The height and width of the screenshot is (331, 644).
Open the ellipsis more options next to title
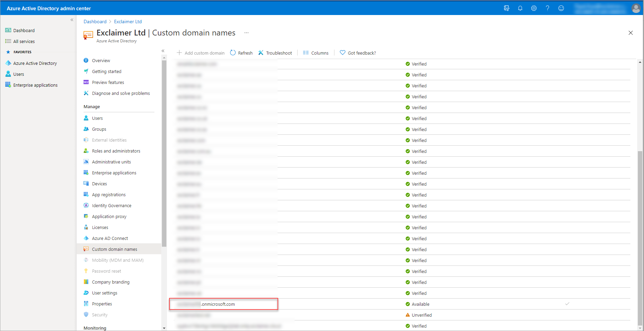(246, 33)
